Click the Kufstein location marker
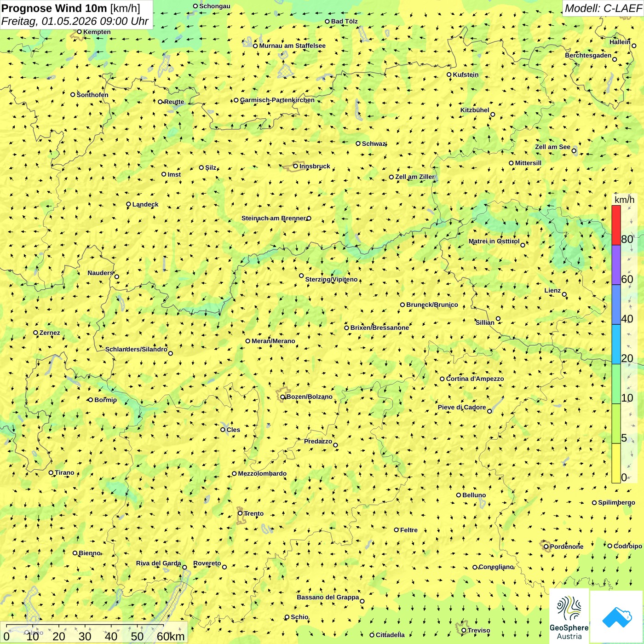Screen dimensions: 644x644 click(x=449, y=75)
